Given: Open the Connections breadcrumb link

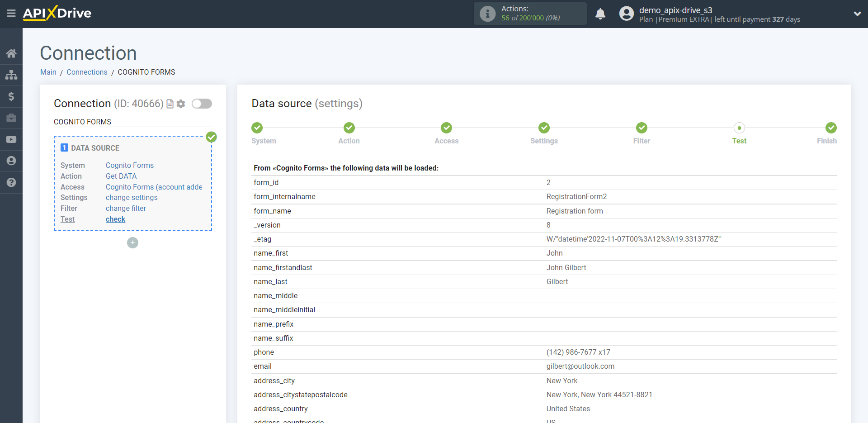Looking at the screenshot, I should click(x=87, y=72).
